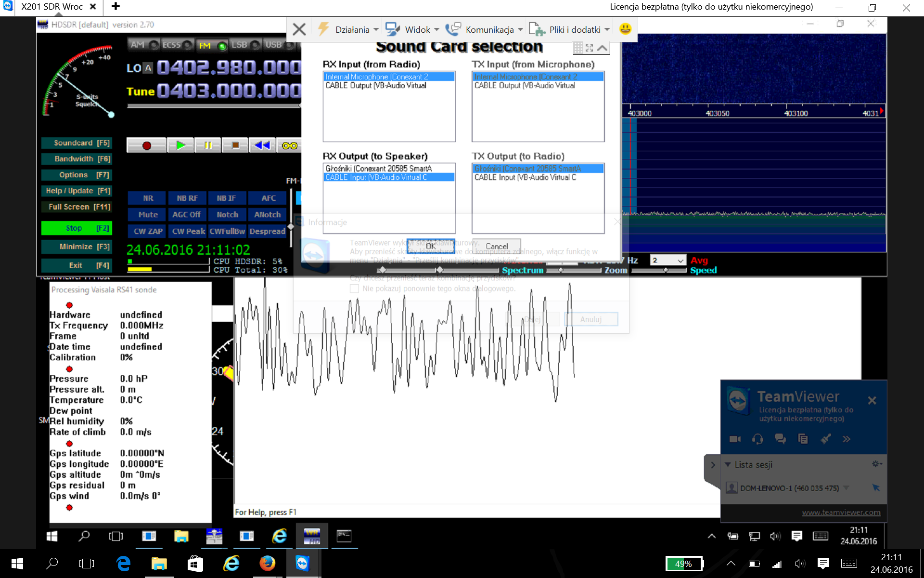Click the remote cursor icon for DOM-LENOVO-1
The width and height of the screenshot is (924, 578).
[x=876, y=488]
